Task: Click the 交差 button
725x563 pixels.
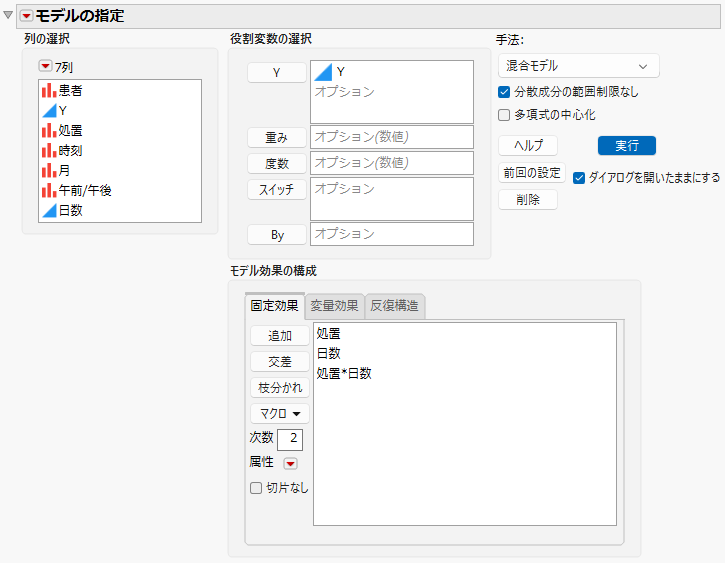Action: (x=279, y=361)
